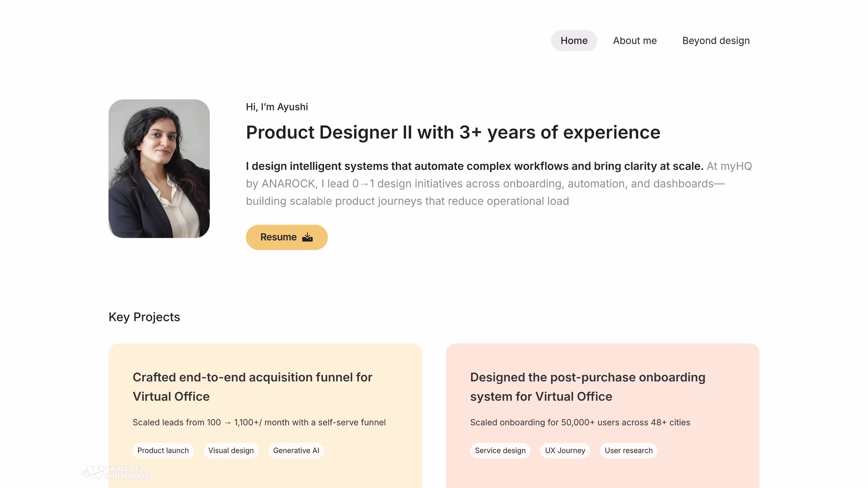
Task: Click the Wall of Portfolios watermark logo
Action: pyautogui.click(x=115, y=472)
